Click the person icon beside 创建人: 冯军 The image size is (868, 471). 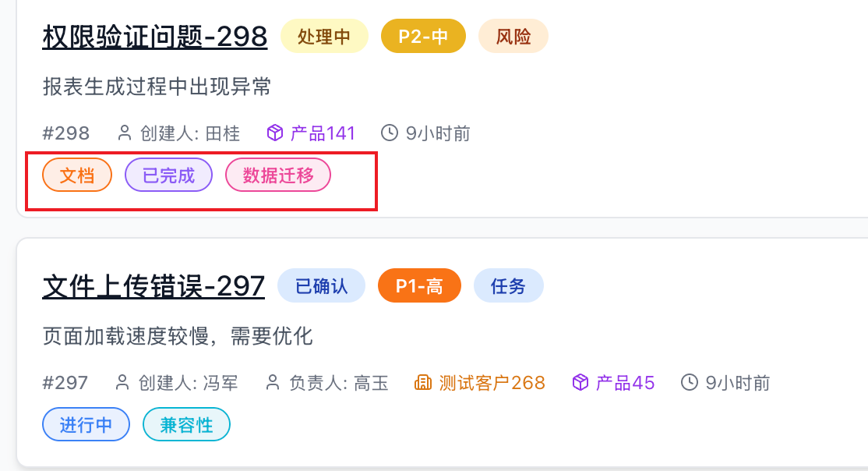pyautogui.click(x=122, y=382)
